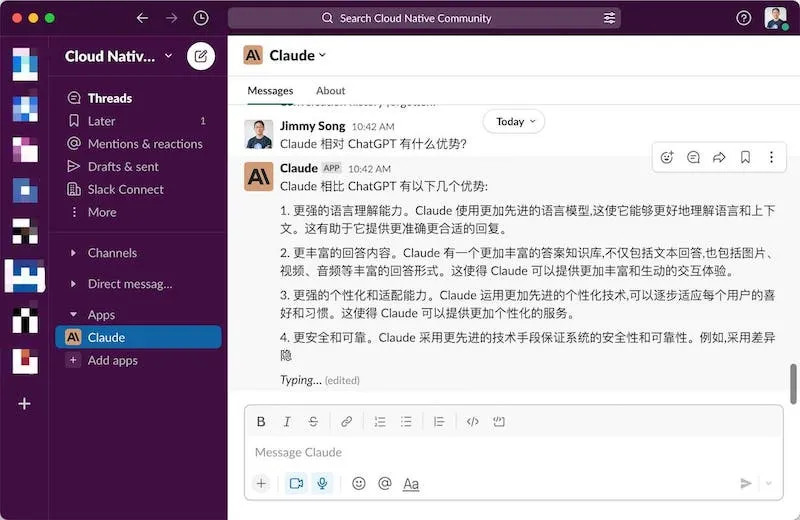The height and width of the screenshot is (520, 800).
Task: Open search filter sliders icon
Action: point(609,18)
